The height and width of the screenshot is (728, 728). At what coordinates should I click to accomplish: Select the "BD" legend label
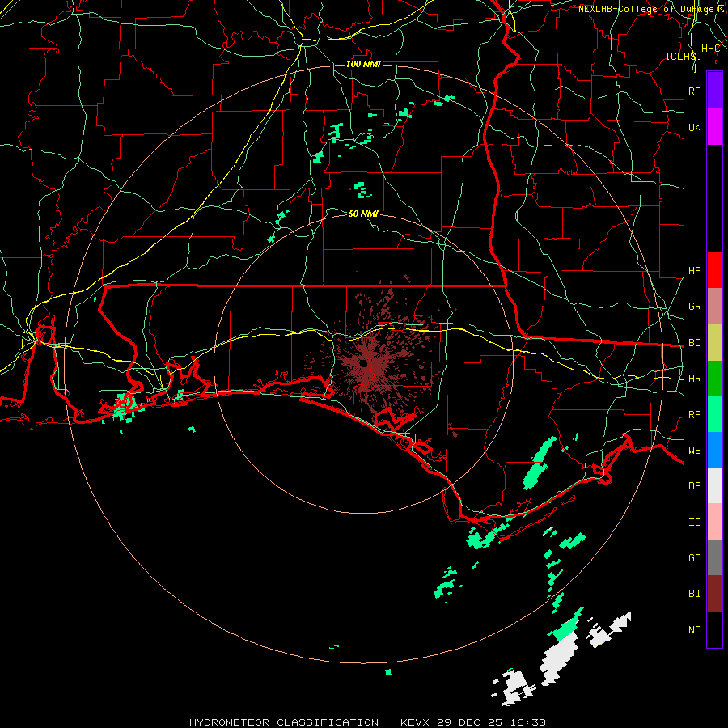tap(694, 343)
